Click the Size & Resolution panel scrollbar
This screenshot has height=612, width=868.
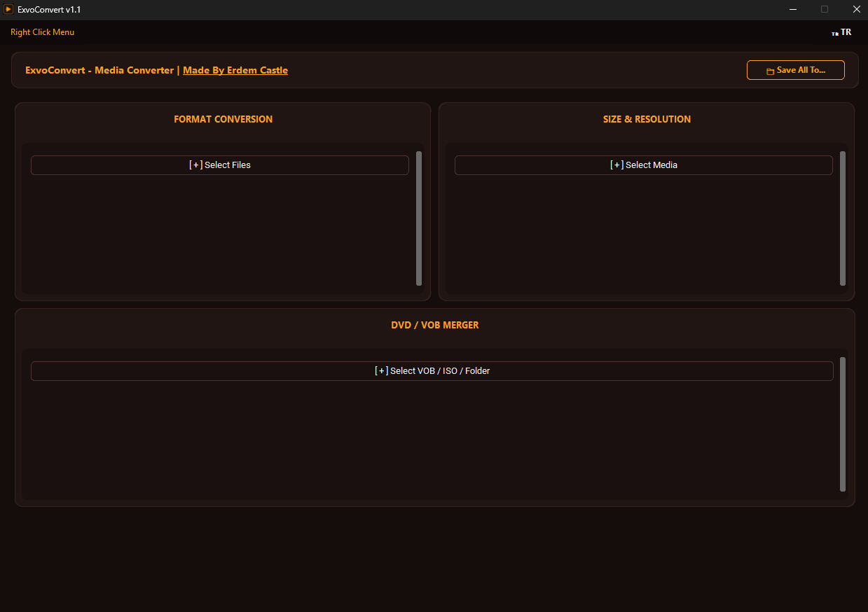point(843,218)
